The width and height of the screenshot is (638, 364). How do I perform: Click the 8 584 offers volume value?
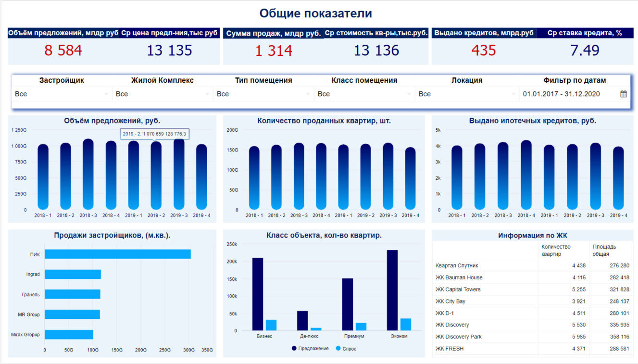63,50
